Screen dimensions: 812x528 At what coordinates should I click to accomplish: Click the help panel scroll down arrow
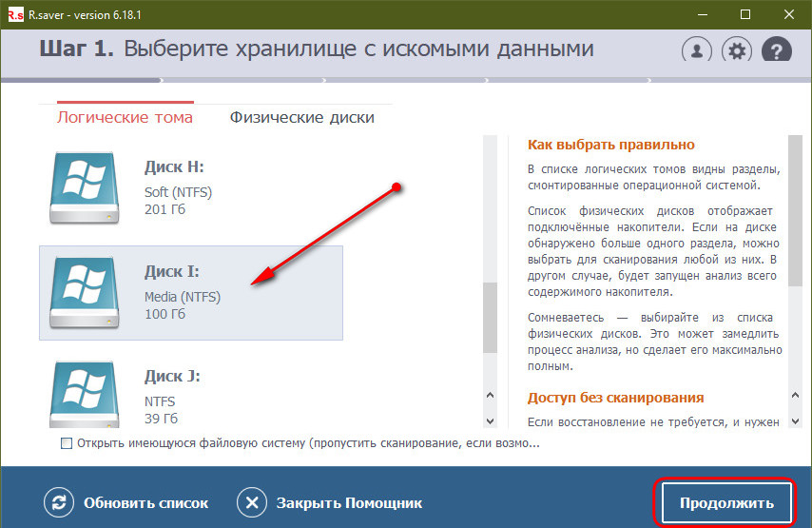795,420
